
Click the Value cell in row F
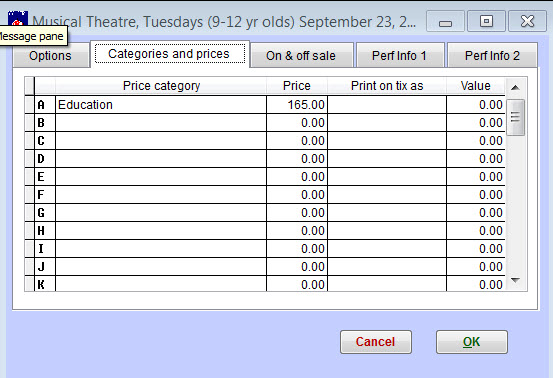point(476,195)
